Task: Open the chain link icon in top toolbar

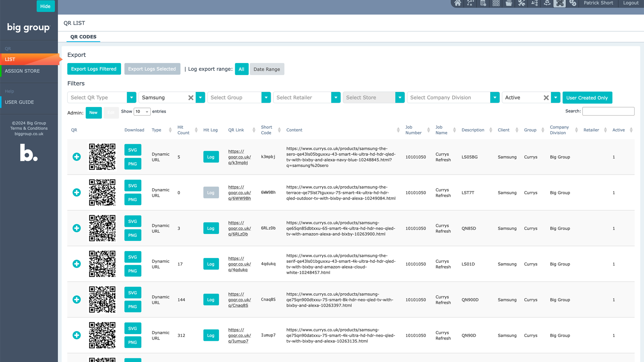Action: point(573,3)
